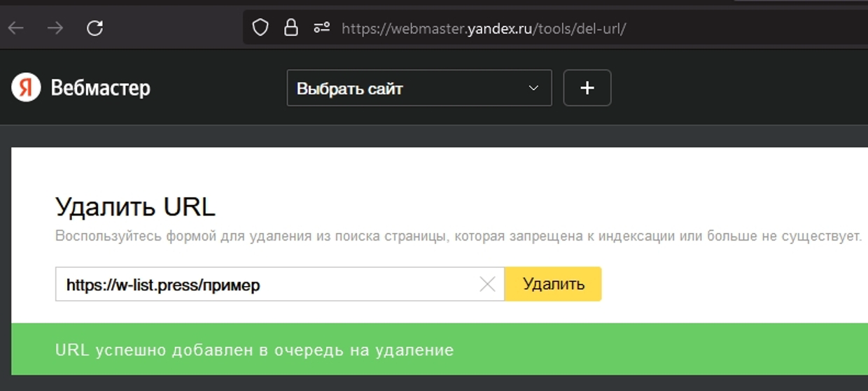
Task: Click the padlock site security icon
Action: click(x=290, y=28)
